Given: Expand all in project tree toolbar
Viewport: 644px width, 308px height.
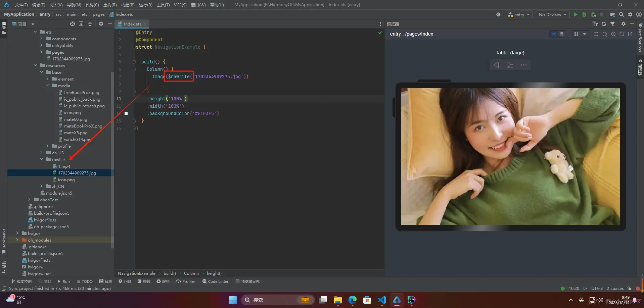Looking at the screenshot, I should click(x=81, y=24).
